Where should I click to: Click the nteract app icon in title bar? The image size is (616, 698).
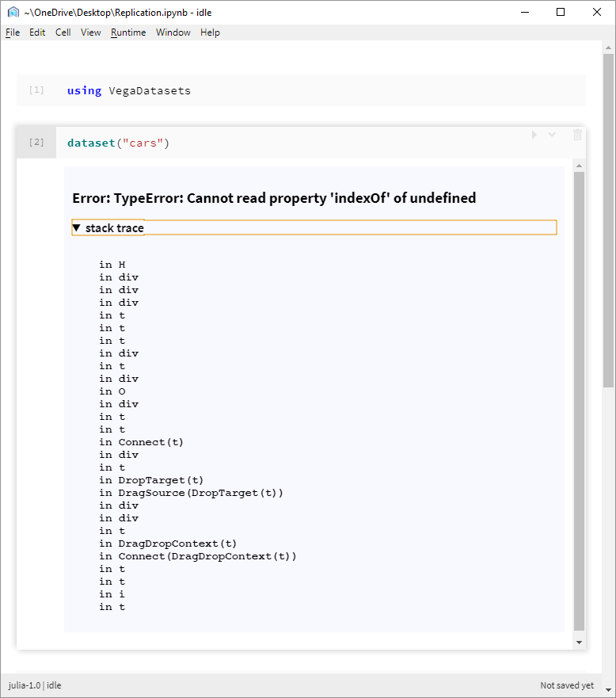(x=13, y=12)
